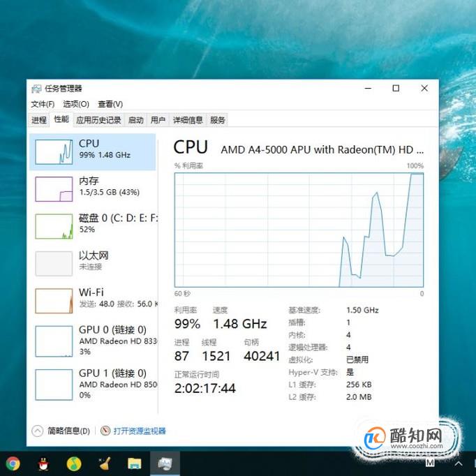Open the 磁盘 0 disk performance entry

[x=93, y=226]
